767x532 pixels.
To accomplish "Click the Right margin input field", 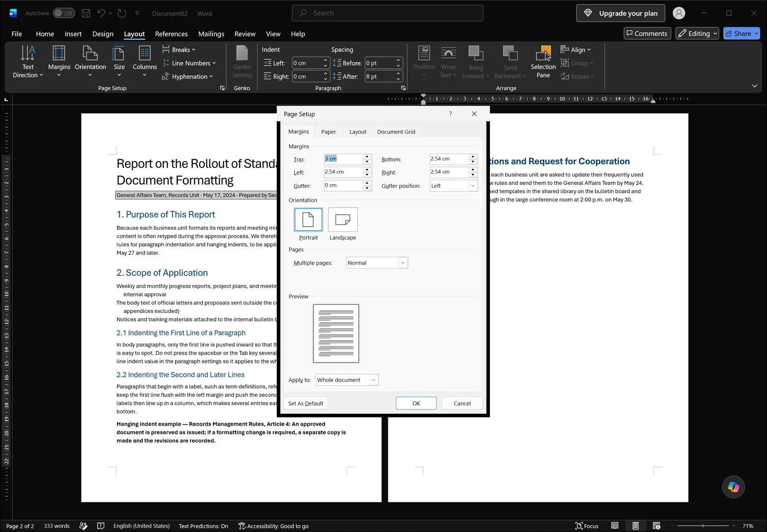I will coord(449,172).
